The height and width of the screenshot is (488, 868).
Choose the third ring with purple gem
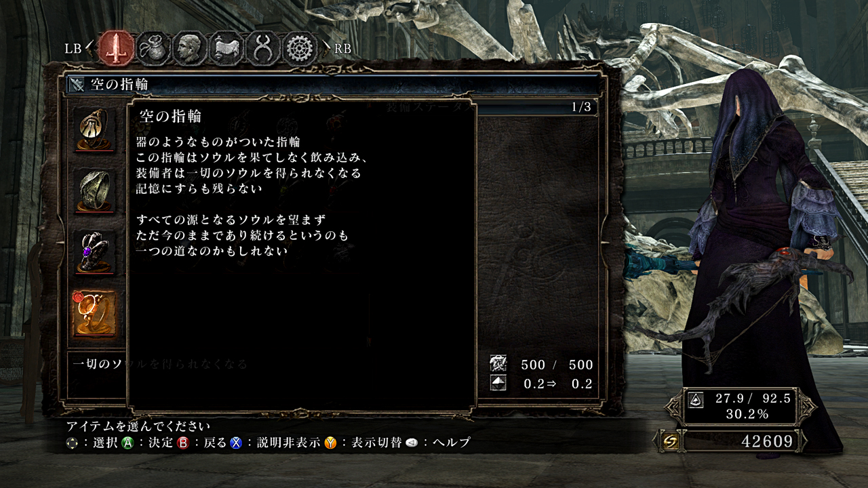point(94,251)
